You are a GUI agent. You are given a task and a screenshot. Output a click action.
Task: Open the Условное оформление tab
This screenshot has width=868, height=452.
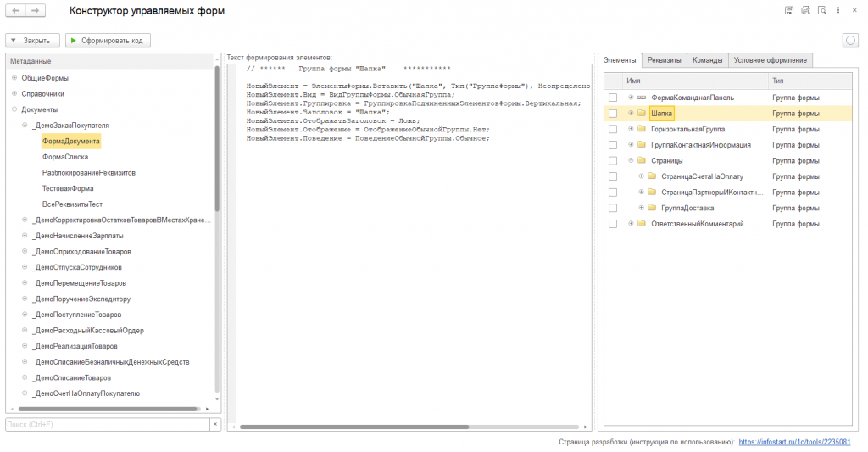pyautogui.click(x=771, y=60)
